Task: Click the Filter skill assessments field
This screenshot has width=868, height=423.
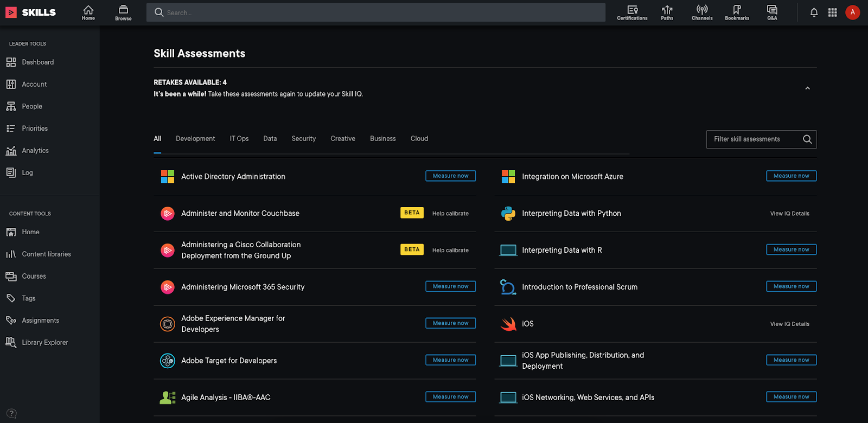Action: click(761, 139)
